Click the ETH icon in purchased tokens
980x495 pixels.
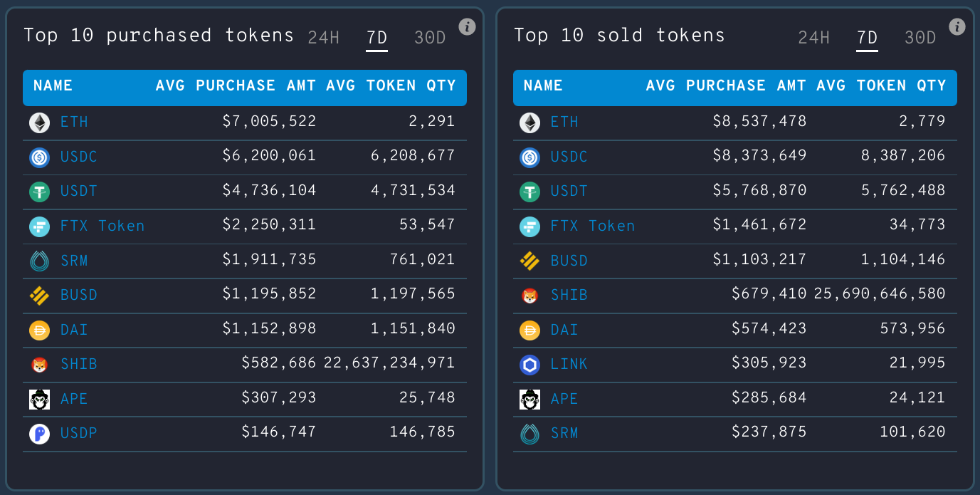pyautogui.click(x=39, y=123)
